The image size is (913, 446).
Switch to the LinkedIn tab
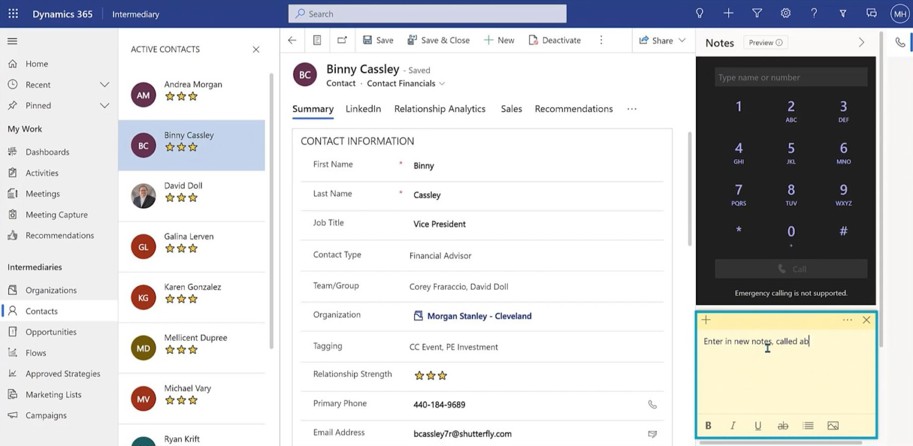(x=363, y=109)
